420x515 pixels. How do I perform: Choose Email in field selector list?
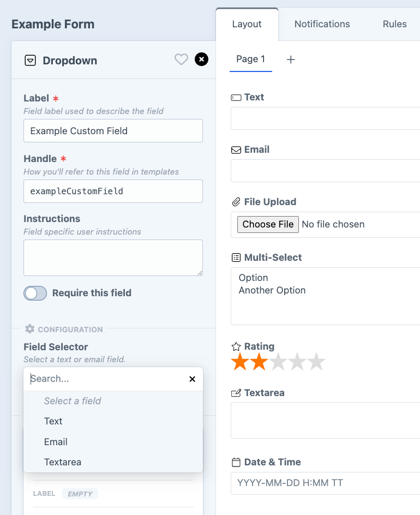pyautogui.click(x=56, y=442)
